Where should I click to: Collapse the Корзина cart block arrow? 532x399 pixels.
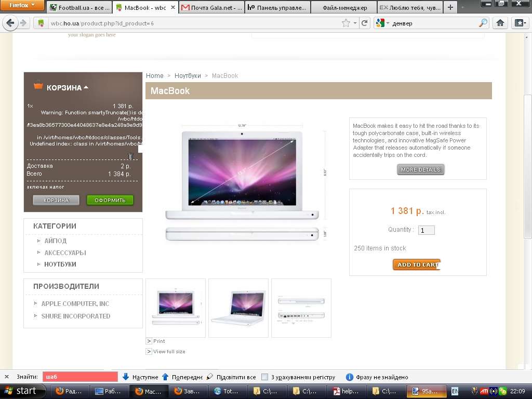click(86, 87)
